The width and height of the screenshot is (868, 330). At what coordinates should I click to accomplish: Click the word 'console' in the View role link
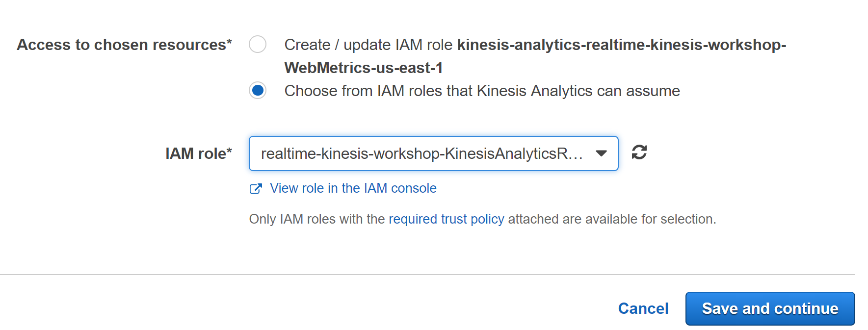pyautogui.click(x=414, y=188)
